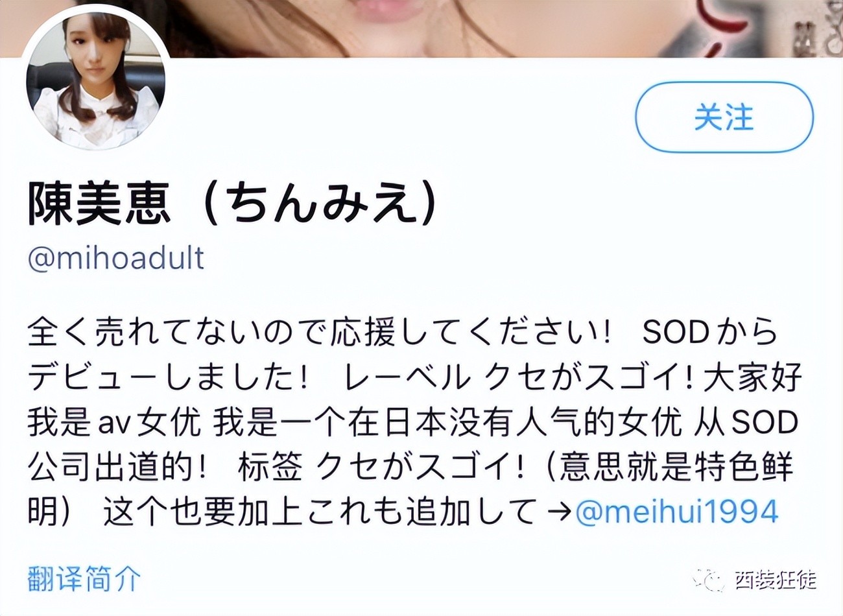Click the bio line starting 公司出道的

click(x=410, y=467)
